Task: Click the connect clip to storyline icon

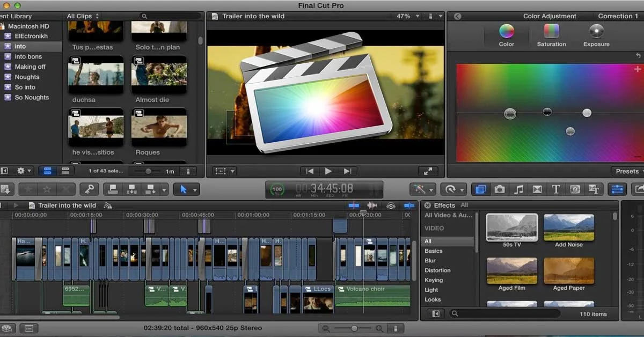Action: 113,189
